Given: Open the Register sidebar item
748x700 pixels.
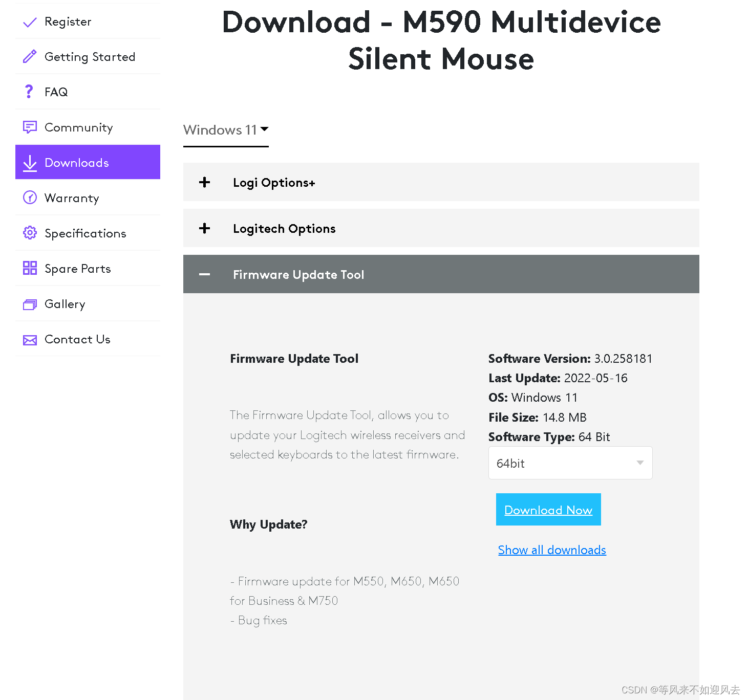Looking at the screenshot, I should (88, 21).
